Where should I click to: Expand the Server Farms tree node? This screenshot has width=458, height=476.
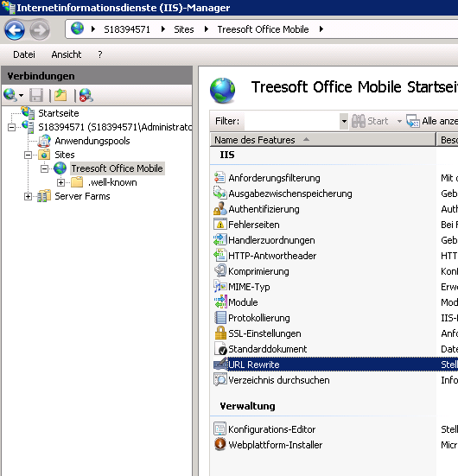(28, 196)
